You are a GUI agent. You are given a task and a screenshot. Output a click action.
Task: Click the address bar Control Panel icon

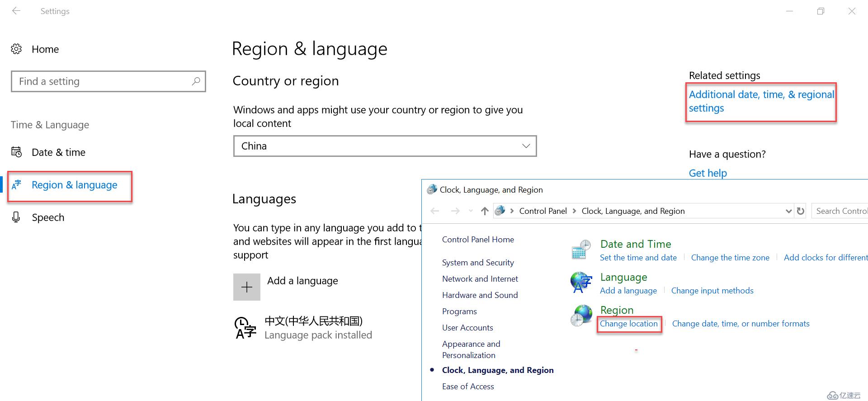click(500, 211)
